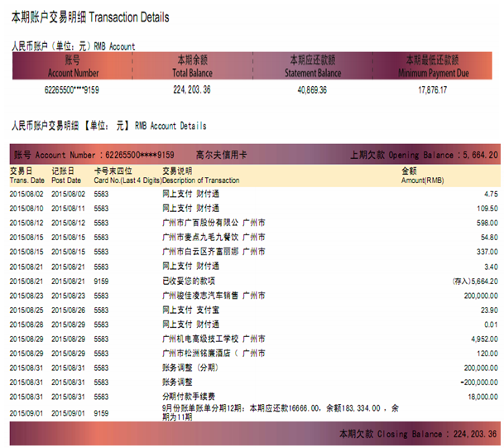Click the Post Date column header
This screenshot has width=504, height=448.
click(66, 176)
